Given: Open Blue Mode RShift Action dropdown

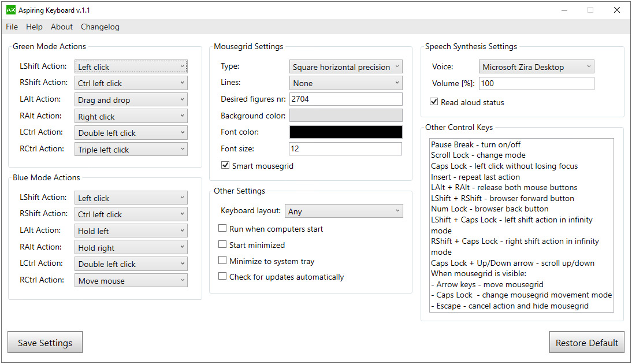Looking at the screenshot, I should click(x=131, y=214).
